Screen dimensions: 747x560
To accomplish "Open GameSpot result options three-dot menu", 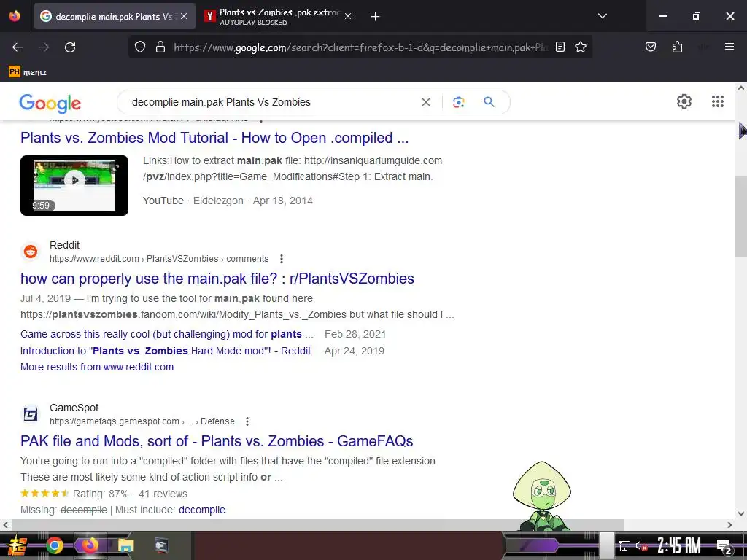I will coord(247,421).
